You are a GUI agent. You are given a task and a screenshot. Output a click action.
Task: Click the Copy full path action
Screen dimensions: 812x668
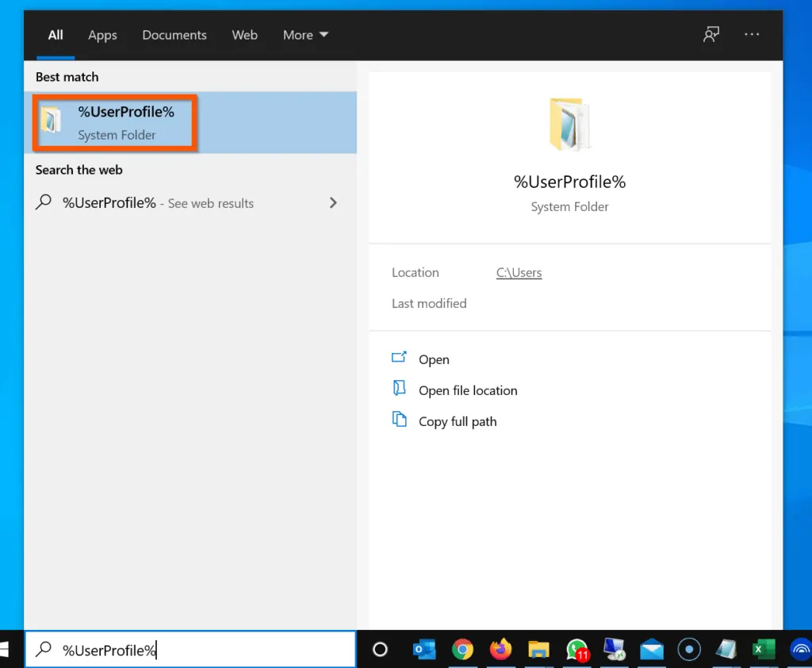pos(458,421)
